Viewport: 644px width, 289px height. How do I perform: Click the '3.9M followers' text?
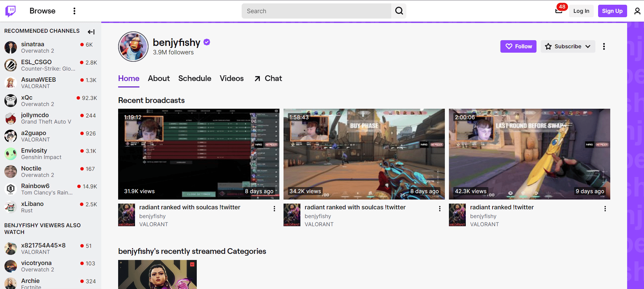point(173,52)
